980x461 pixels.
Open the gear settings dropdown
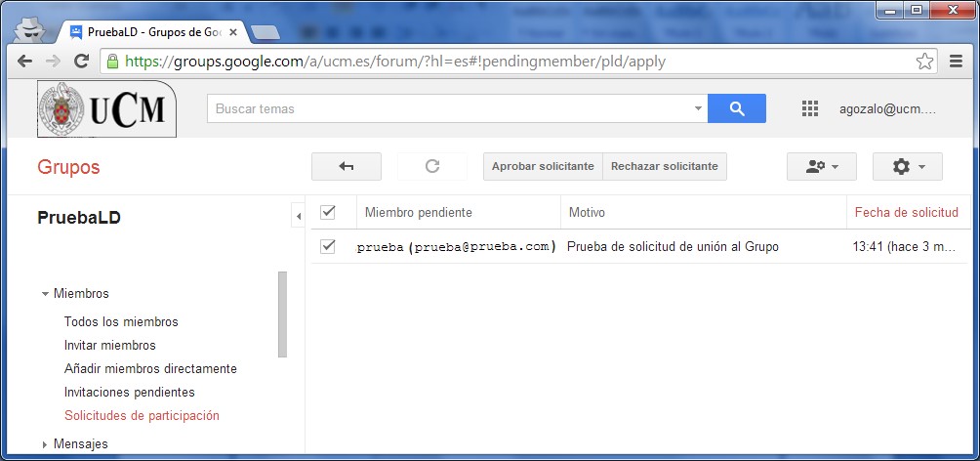pos(908,166)
